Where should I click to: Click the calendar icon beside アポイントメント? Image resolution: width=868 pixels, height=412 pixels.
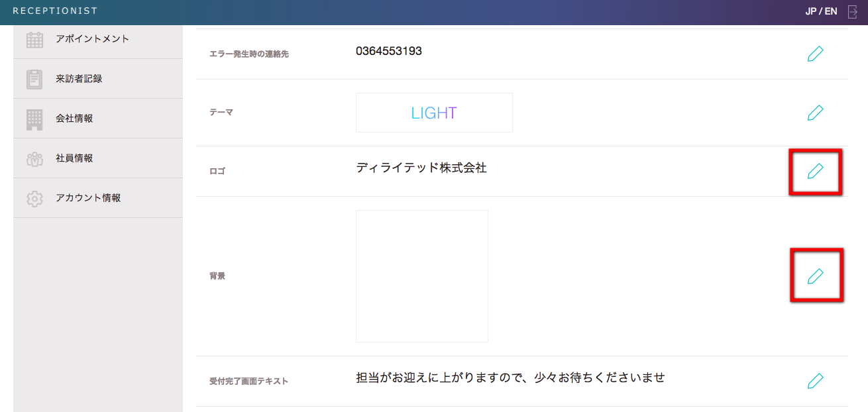point(34,40)
